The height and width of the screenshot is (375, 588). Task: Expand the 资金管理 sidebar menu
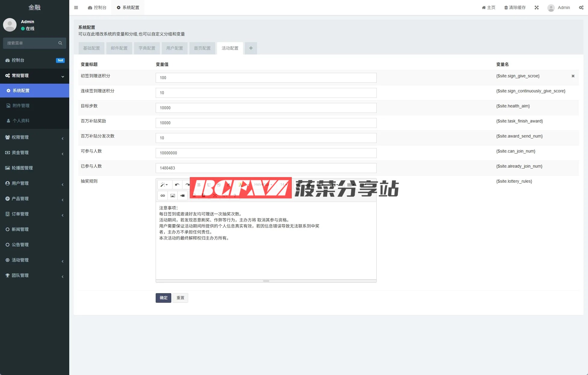[x=34, y=153]
